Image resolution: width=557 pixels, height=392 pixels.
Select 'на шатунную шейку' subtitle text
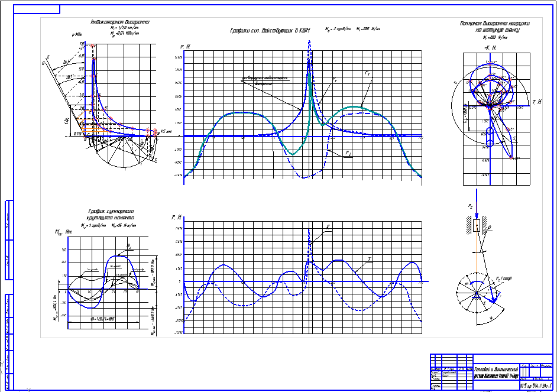[497, 30]
